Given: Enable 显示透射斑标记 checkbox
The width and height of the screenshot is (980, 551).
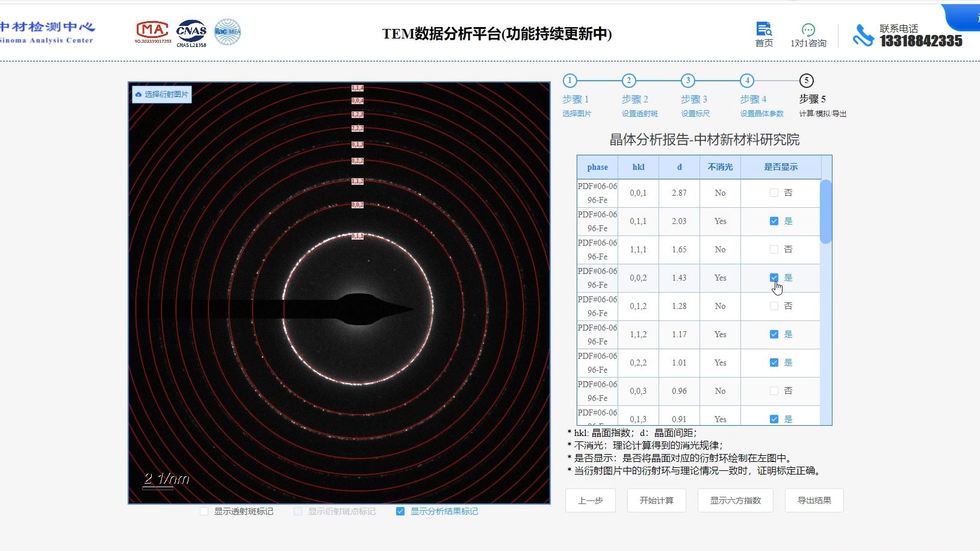Looking at the screenshot, I should (x=203, y=511).
